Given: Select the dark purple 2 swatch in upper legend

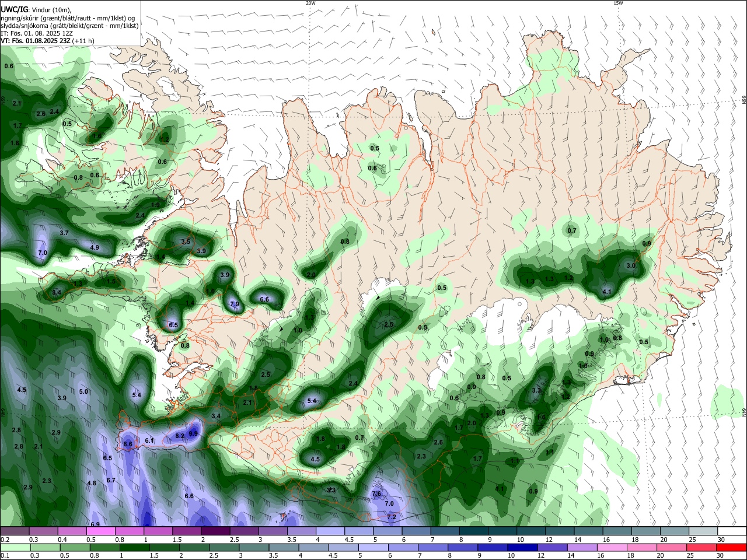Looking at the screenshot, I should coord(215,531).
